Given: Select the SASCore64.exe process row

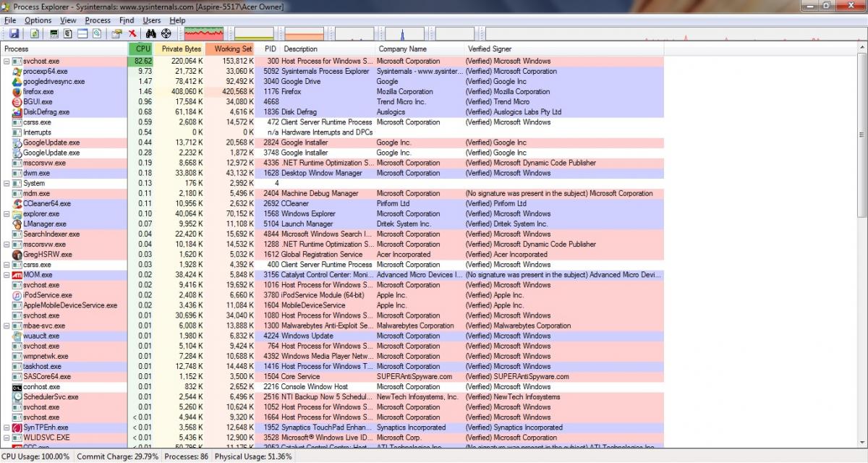Looking at the screenshot, I should [x=333, y=377].
